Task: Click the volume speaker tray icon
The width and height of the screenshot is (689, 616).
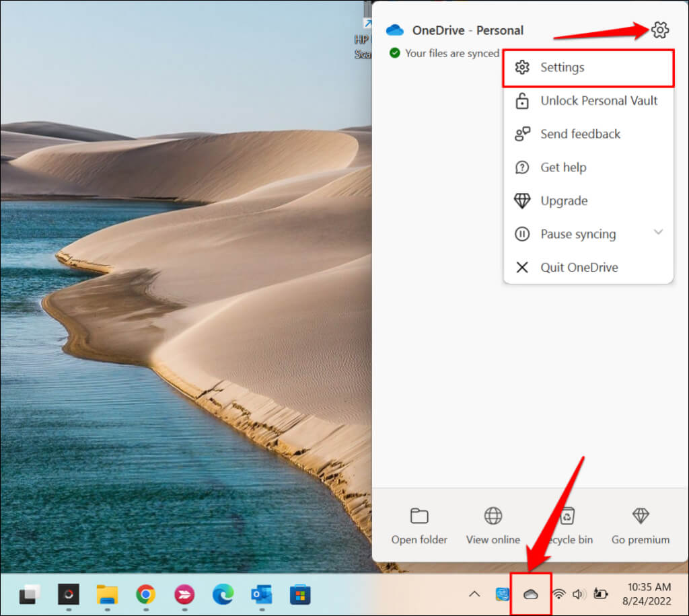Action: pos(579,594)
